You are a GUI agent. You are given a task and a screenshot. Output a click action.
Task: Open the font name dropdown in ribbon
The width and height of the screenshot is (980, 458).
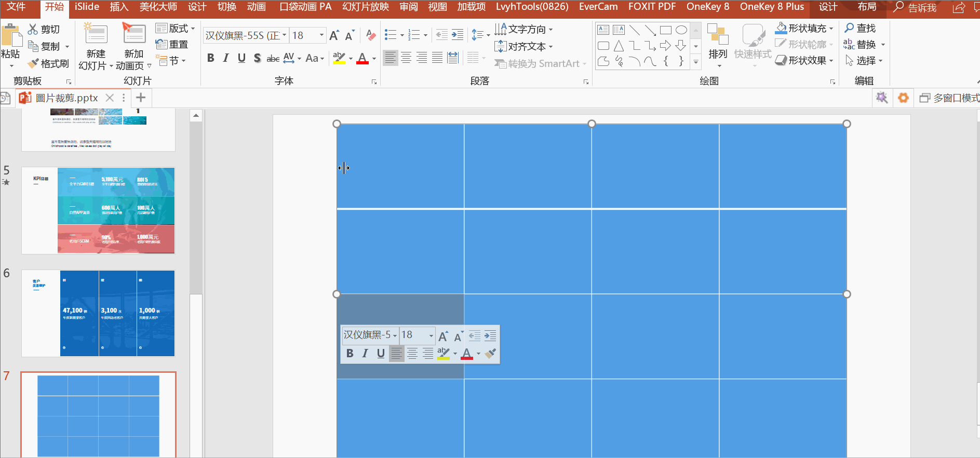(284, 35)
